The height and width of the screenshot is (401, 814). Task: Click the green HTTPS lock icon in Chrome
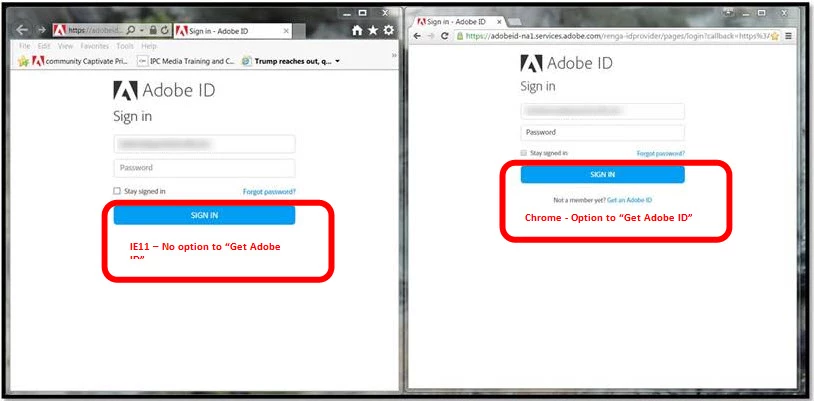pyautogui.click(x=459, y=36)
